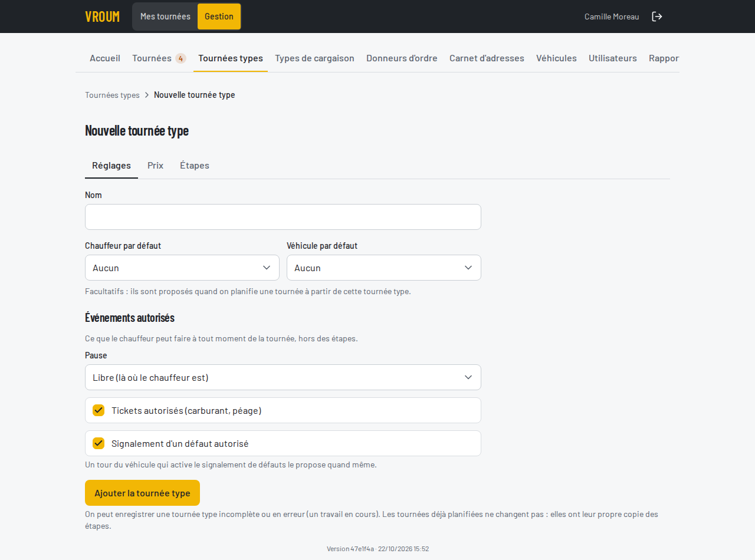The width and height of the screenshot is (755, 560).
Task: Open the Accueil navigation tab
Action: pyautogui.click(x=105, y=58)
